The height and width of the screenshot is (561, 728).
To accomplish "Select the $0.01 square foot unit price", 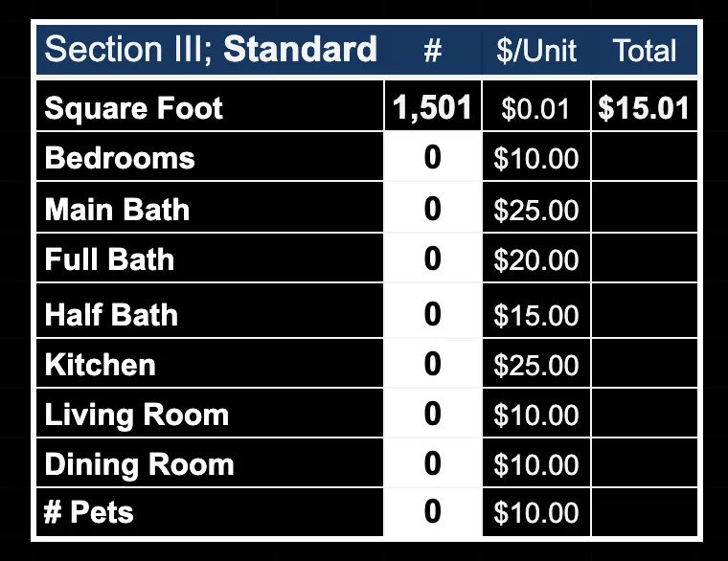I will [536, 106].
